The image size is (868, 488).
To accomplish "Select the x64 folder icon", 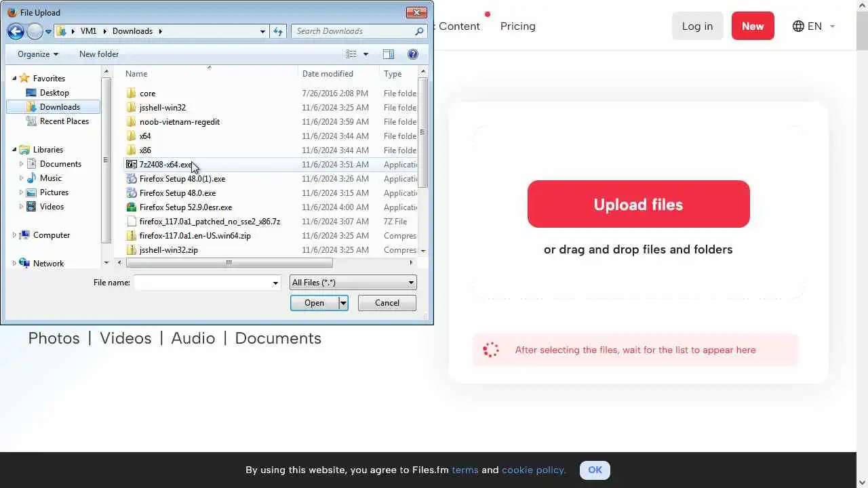I will coord(132,136).
